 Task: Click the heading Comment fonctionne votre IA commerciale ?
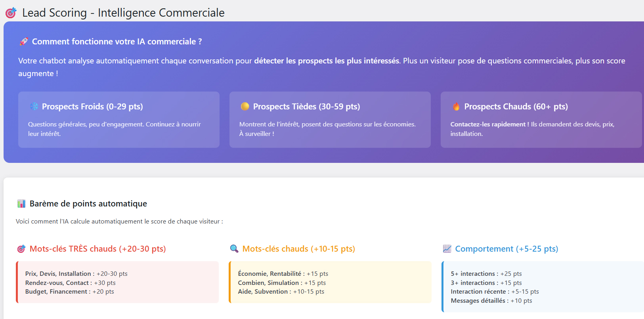click(x=117, y=42)
